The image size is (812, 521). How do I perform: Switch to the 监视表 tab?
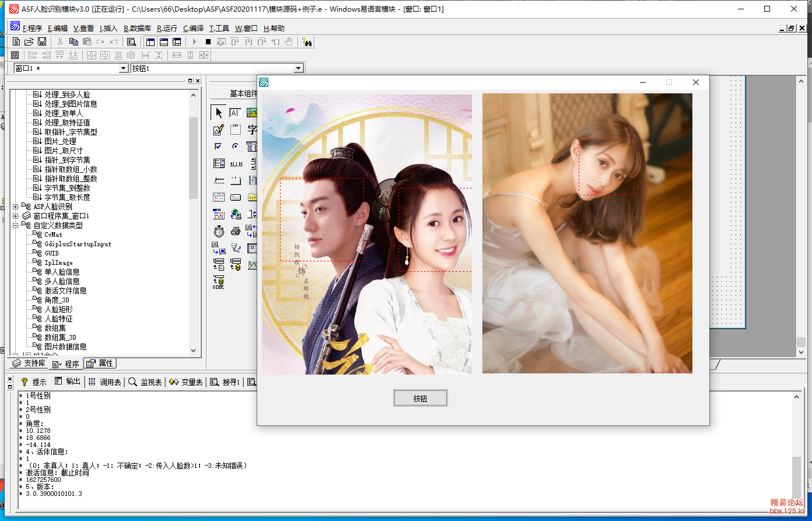145,382
